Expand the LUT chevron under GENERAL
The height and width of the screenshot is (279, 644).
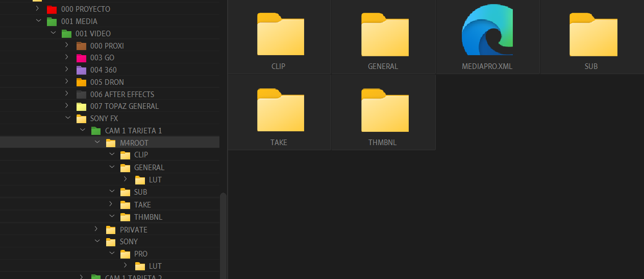[x=126, y=179]
